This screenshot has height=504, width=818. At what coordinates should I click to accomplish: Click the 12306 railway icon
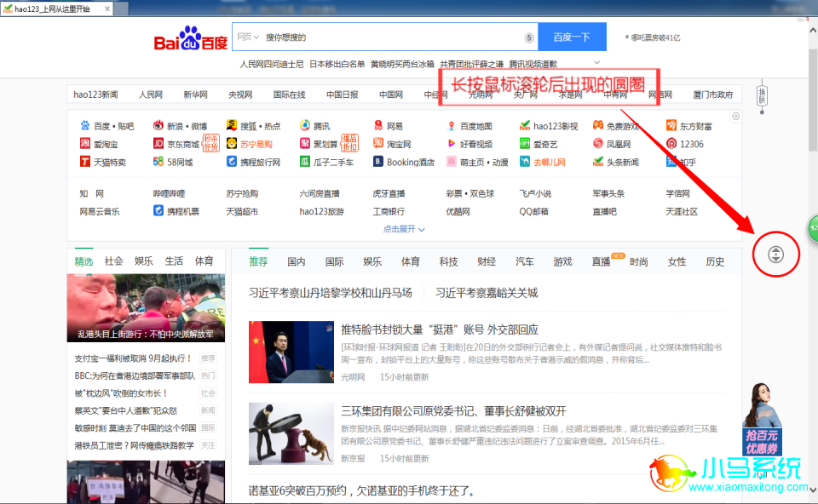point(671,143)
